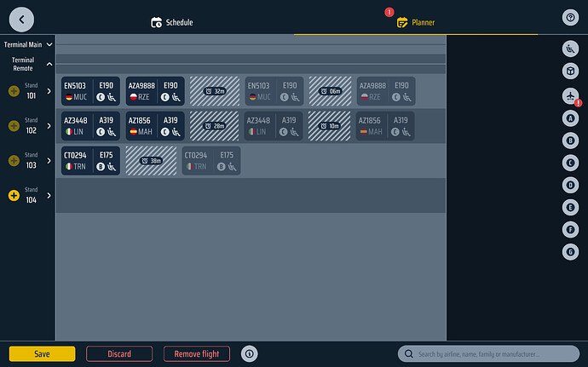
Task: Select the dimmed AZ1856 MAH flight card
Action: [385, 126]
